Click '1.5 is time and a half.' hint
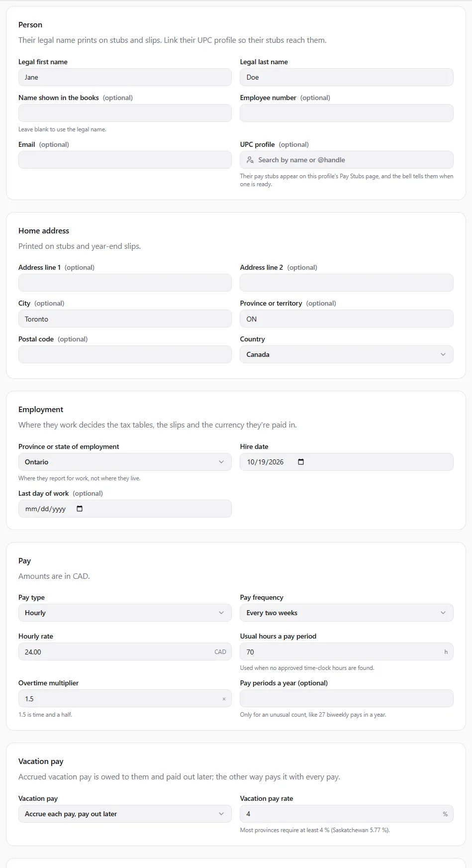This screenshot has height=868, width=472. 45,715
